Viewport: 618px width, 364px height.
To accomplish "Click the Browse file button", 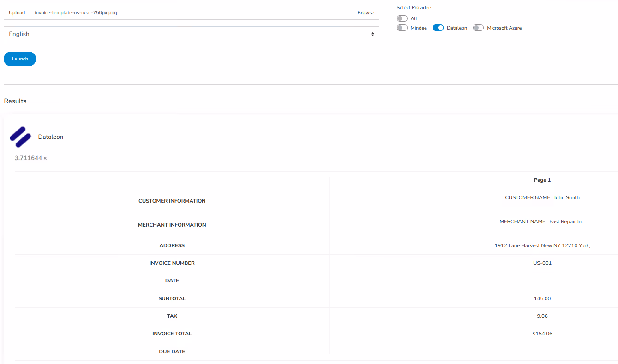I will [x=366, y=12].
